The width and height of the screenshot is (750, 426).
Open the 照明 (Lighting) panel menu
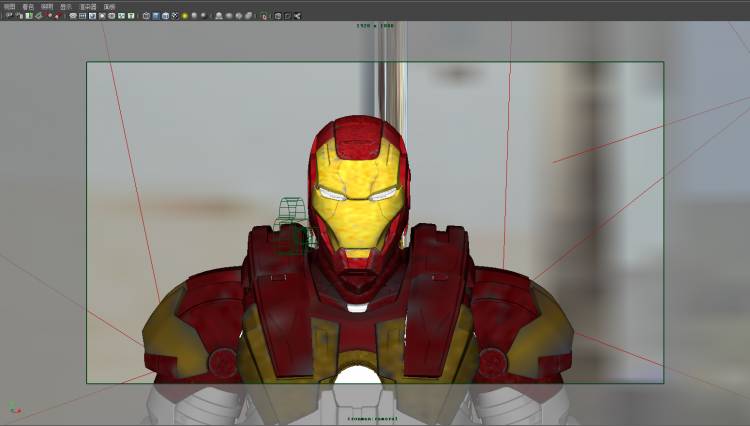tap(47, 7)
